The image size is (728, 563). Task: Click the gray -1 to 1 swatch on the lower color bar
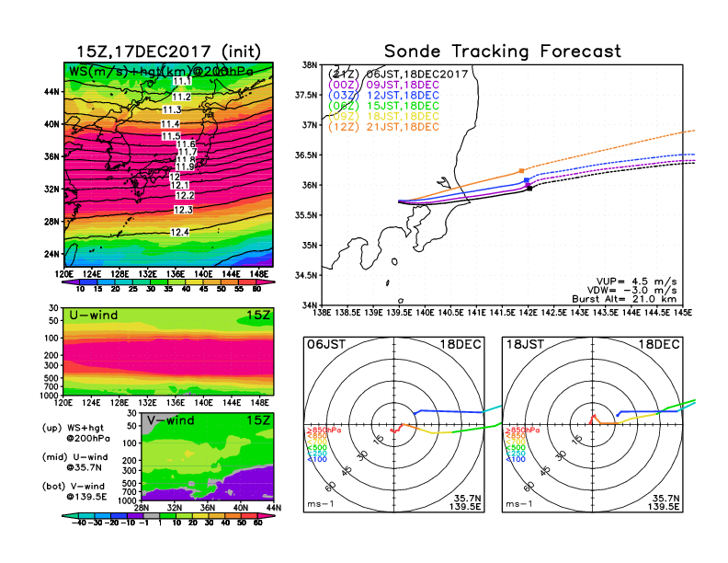tap(151, 516)
